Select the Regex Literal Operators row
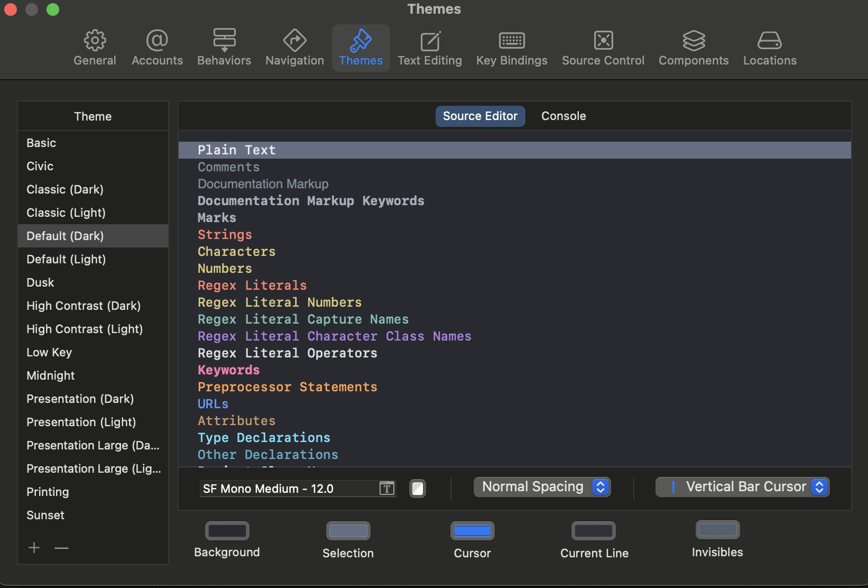 click(515, 353)
